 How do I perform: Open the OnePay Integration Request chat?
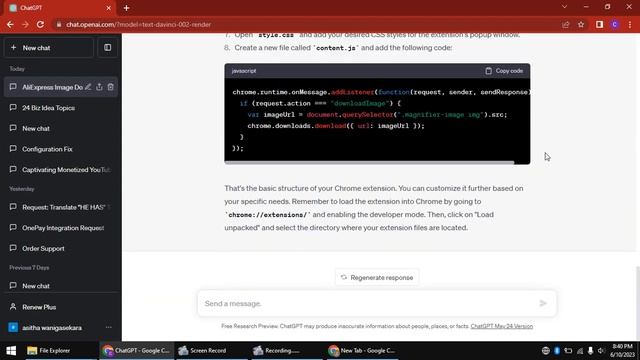[60, 228]
